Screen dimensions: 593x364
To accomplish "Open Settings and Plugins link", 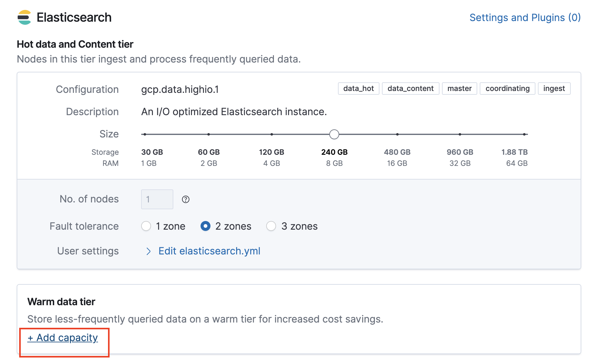I will click(525, 18).
